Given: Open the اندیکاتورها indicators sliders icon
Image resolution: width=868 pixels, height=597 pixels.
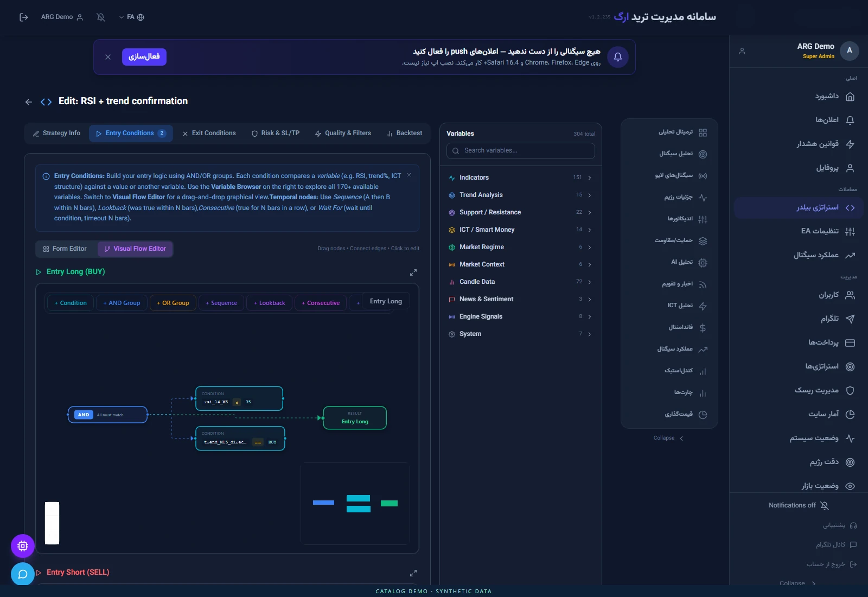Looking at the screenshot, I should coord(703,219).
